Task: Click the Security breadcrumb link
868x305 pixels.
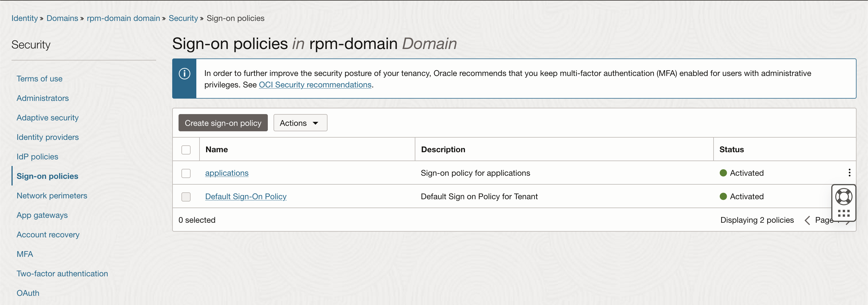Action: point(183,18)
